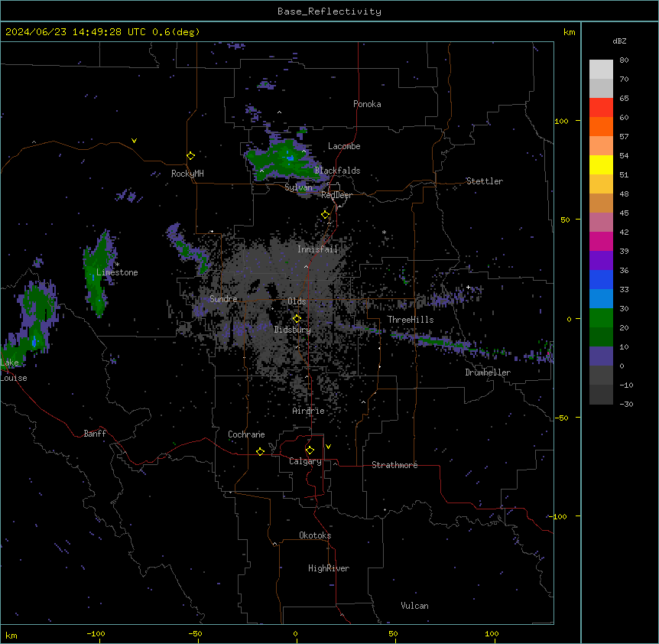
Task: Select the bright orange 57-60 dBZ legend swatch
Action: coord(601,126)
